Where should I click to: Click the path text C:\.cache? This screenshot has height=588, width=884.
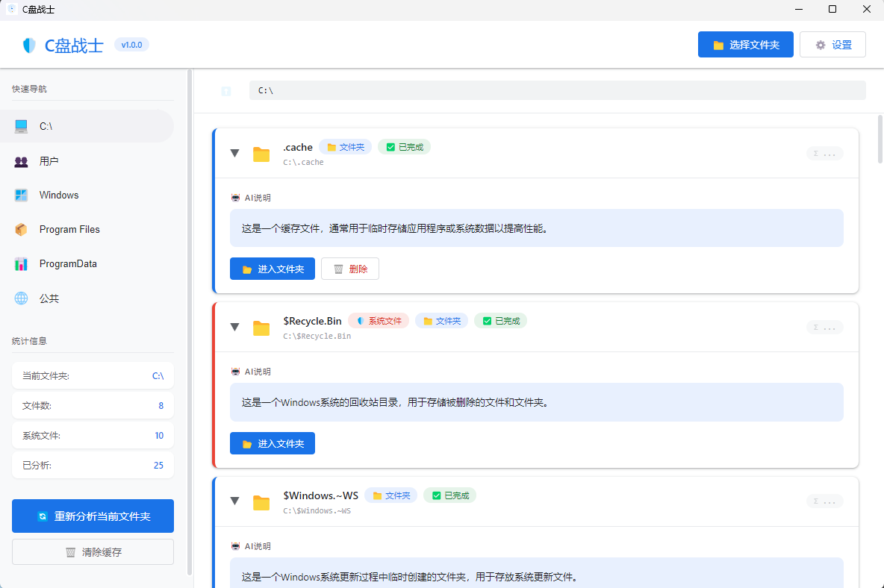303,162
